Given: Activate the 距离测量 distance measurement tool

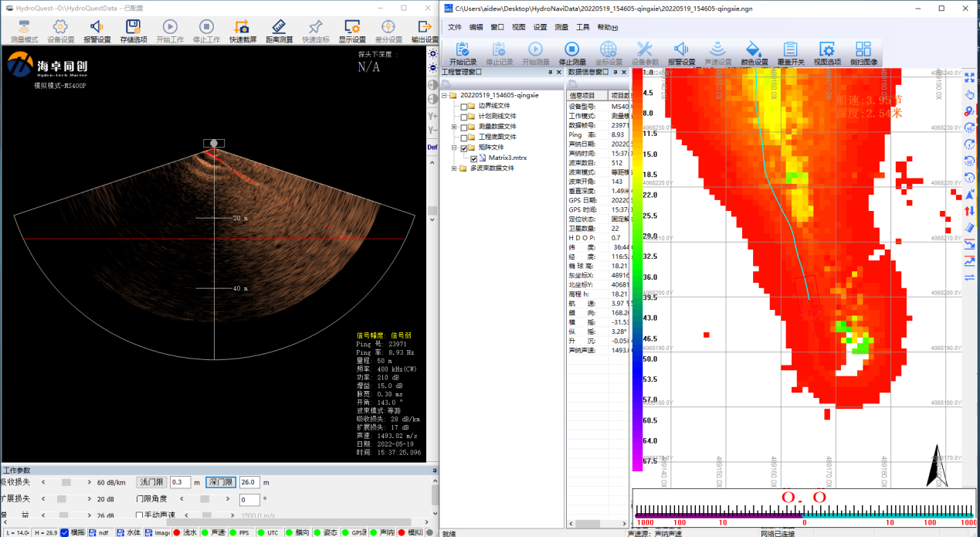Looking at the screenshot, I should pyautogui.click(x=278, y=29).
